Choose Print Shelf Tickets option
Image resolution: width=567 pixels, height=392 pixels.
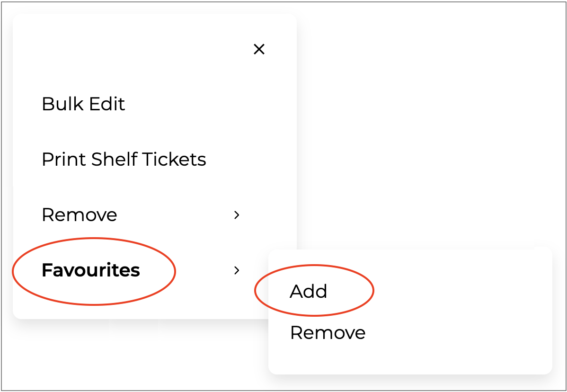point(124,160)
